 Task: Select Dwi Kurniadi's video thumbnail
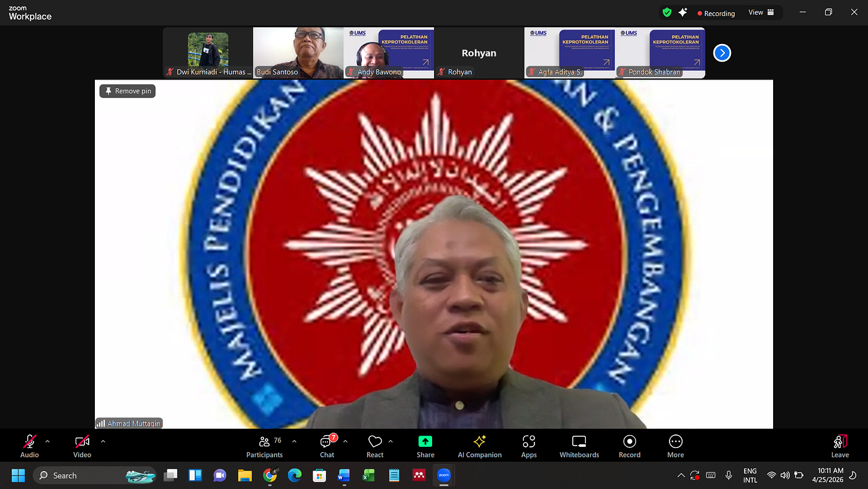point(208,53)
